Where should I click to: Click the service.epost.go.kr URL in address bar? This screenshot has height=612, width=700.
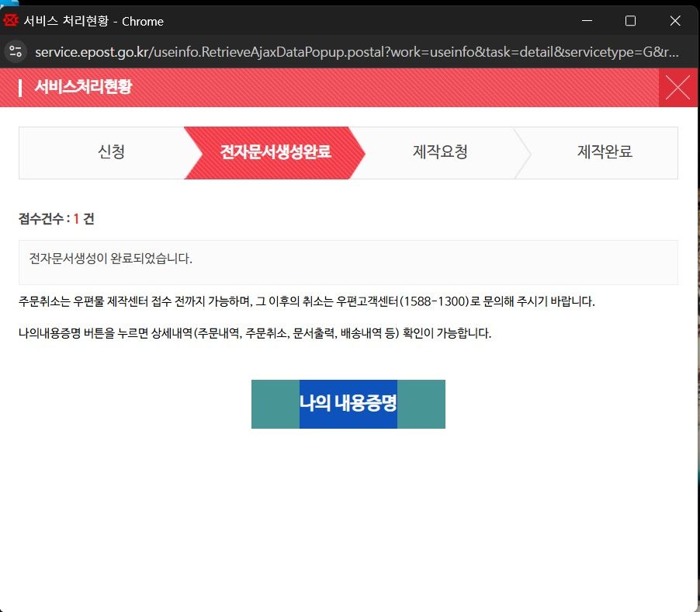(357, 52)
